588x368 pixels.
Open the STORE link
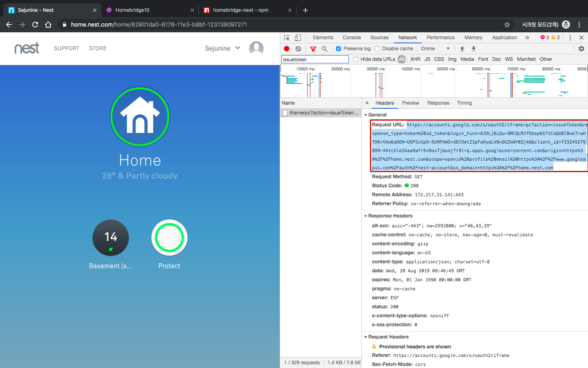click(x=98, y=48)
